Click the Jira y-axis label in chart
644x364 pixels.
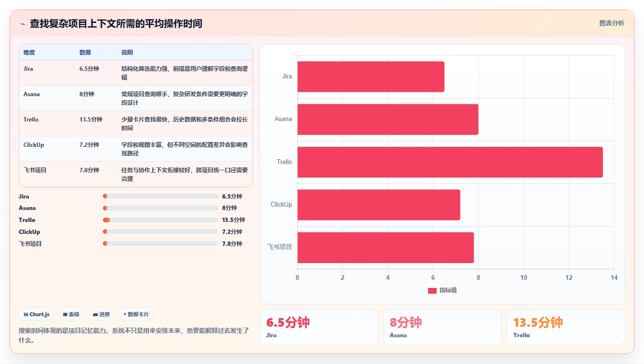(287, 77)
